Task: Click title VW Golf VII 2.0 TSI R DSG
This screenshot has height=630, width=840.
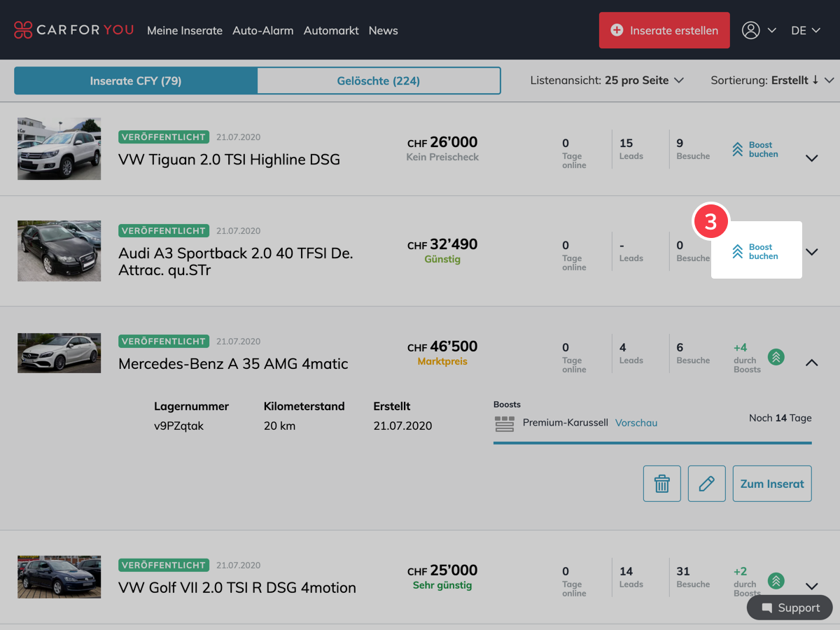Action: point(237,588)
